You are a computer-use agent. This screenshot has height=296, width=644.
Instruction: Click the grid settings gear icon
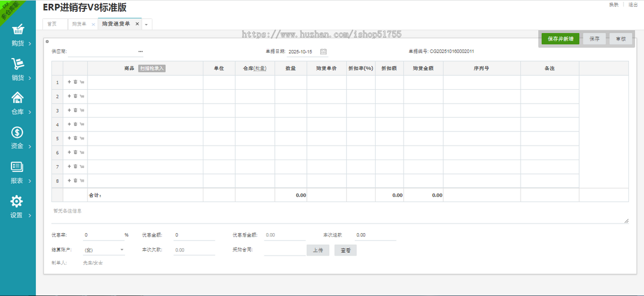(x=47, y=41)
